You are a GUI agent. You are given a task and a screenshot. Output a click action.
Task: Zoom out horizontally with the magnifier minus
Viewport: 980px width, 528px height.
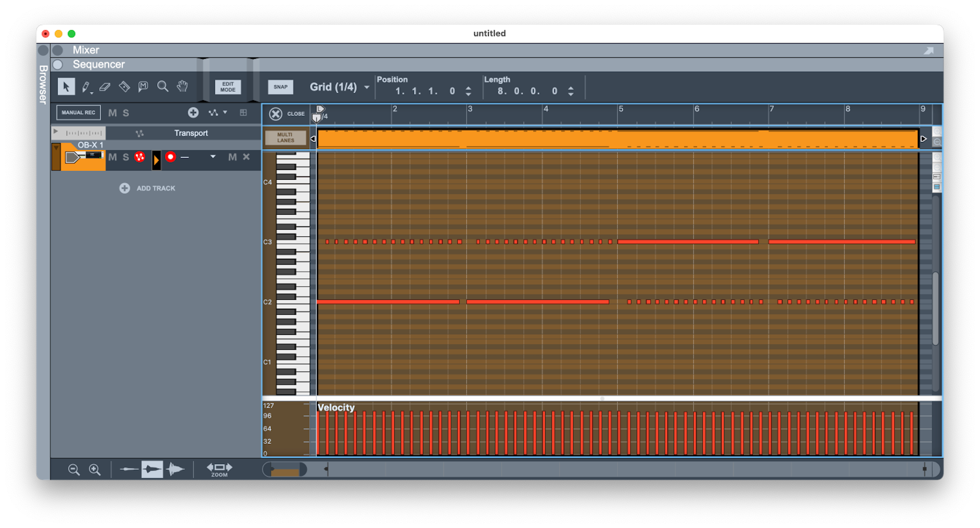[74, 470]
